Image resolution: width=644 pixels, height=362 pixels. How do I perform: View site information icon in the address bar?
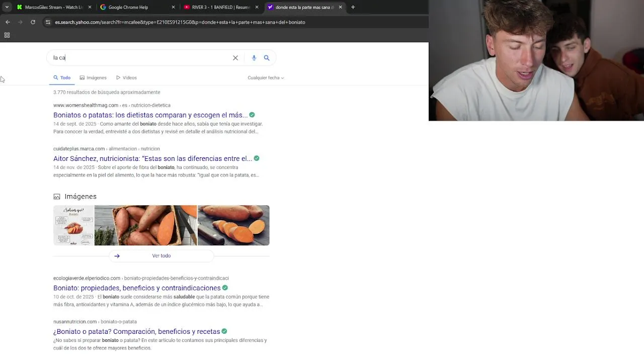[48, 22]
